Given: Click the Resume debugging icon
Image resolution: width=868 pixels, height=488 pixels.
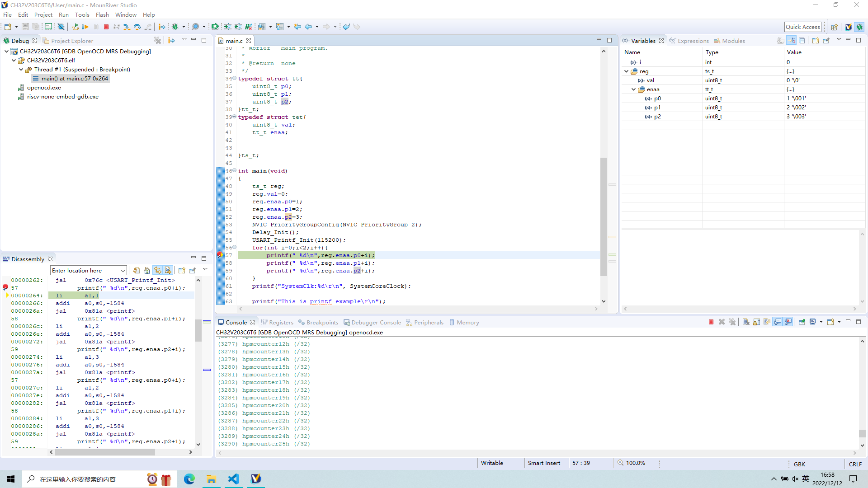Looking at the screenshot, I should pos(85,27).
